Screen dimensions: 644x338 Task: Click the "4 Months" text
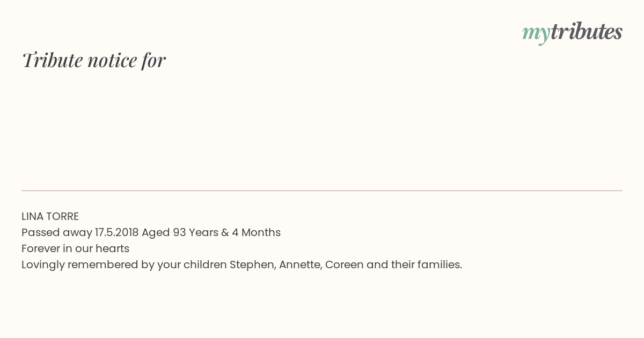256,232
